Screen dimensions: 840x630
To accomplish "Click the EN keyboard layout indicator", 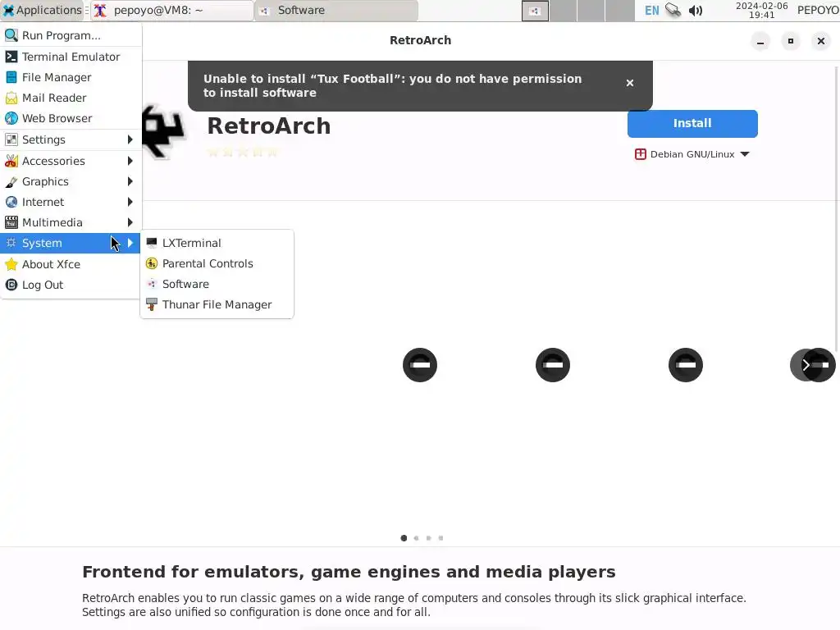I will [651, 10].
